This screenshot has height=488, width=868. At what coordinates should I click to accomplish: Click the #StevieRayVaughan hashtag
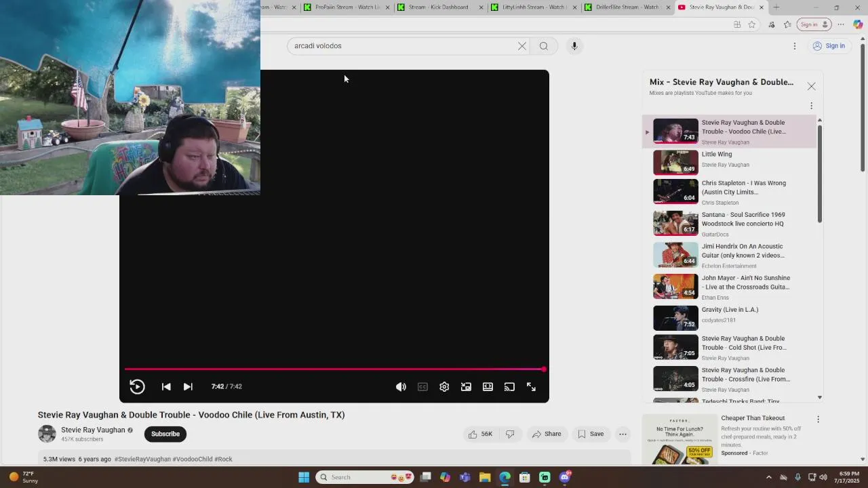click(x=142, y=459)
